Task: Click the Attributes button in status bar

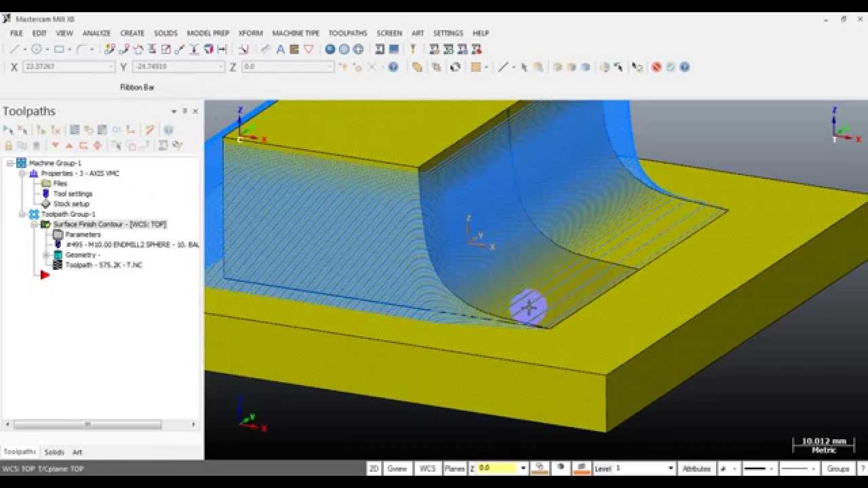Action: [696, 468]
